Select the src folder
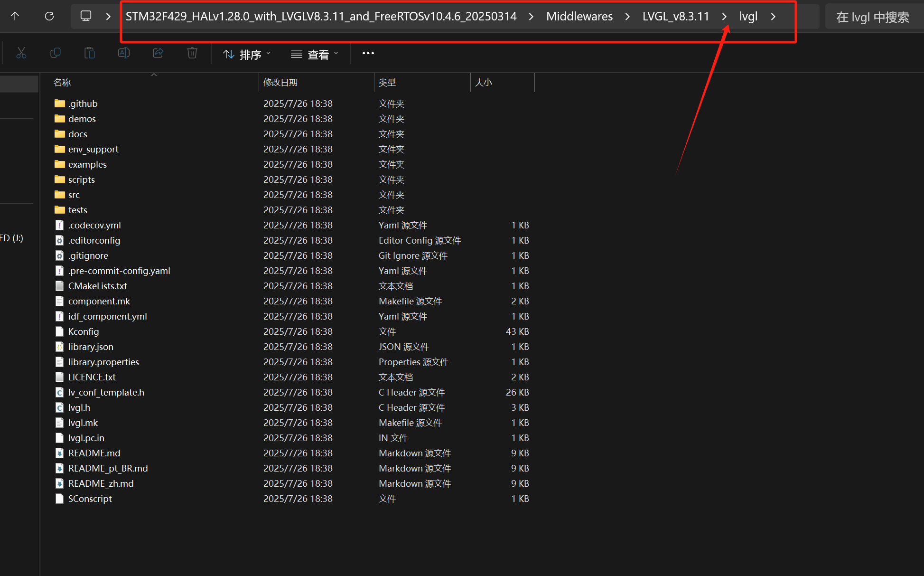 (74, 195)
